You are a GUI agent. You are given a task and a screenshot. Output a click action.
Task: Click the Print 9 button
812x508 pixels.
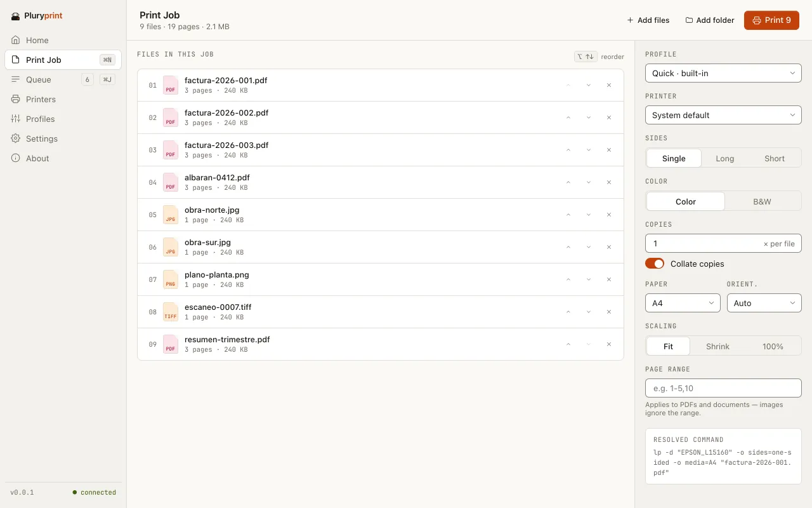click(771, 20)
